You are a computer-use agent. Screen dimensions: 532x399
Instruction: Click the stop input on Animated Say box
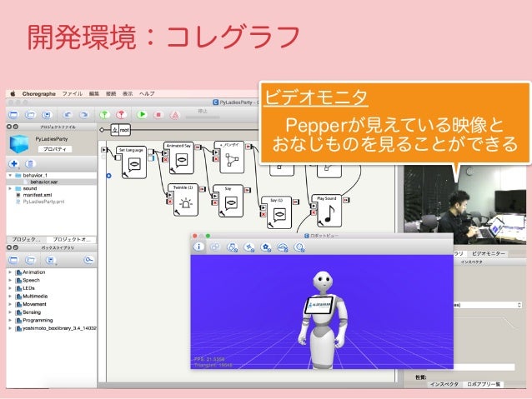(x=165, y=160)
